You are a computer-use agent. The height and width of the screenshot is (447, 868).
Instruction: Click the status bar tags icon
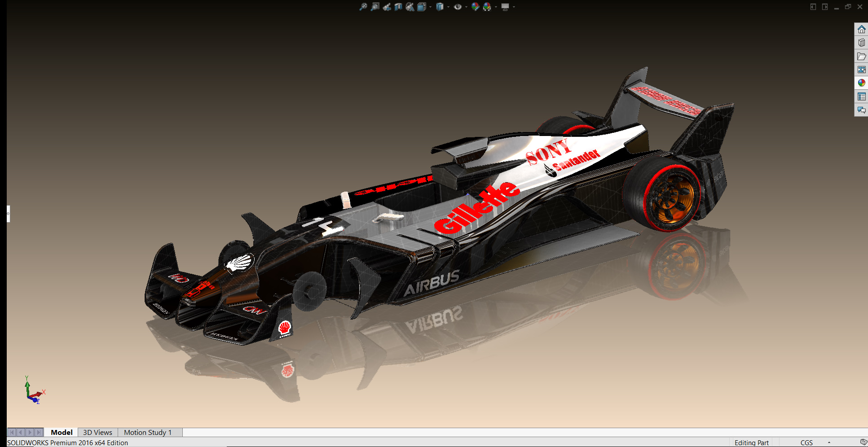(x=863, y=442)
